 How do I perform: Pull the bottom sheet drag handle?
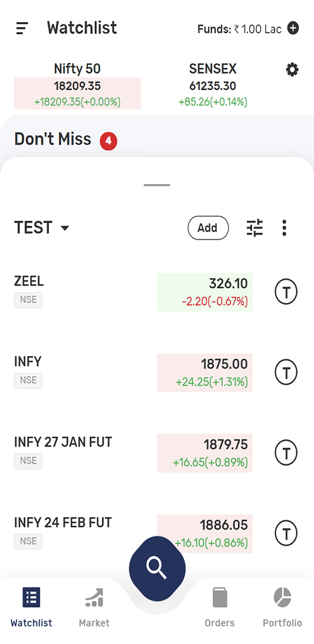click(x=157, y=186)
